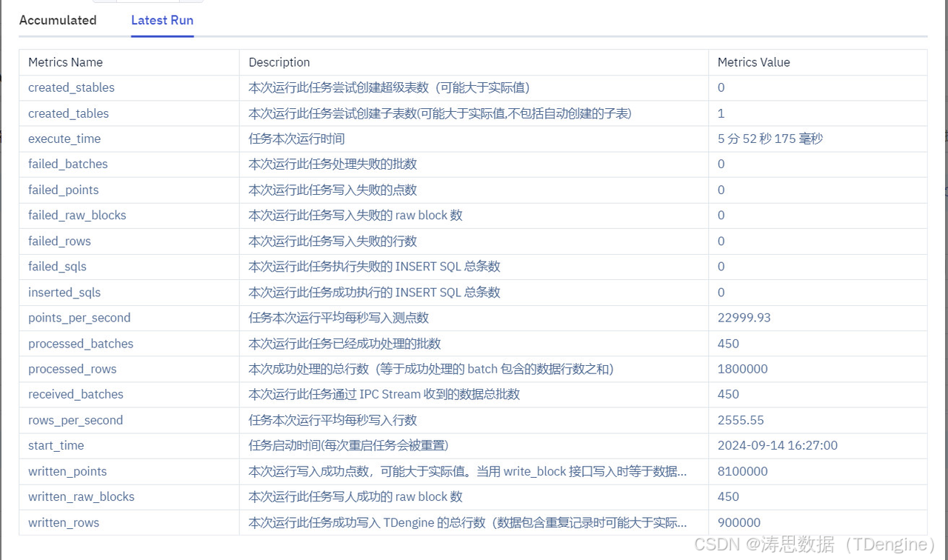Click the rows_per_second row label
The width and height of the screenshot is (948, 560).
click(76, 420)
